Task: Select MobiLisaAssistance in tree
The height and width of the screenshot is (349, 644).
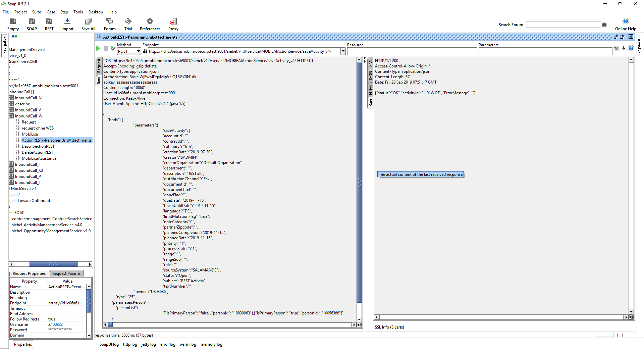Action: (39, 158)
